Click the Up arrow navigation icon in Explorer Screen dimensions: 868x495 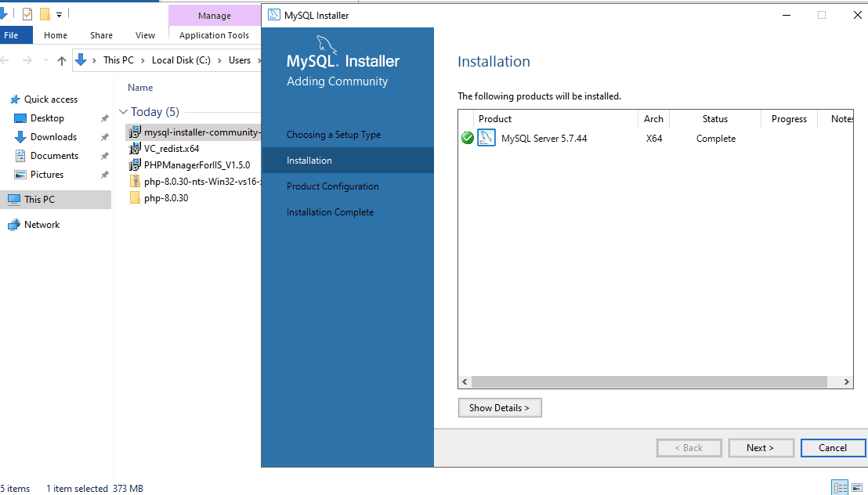[x=62, y=61]
